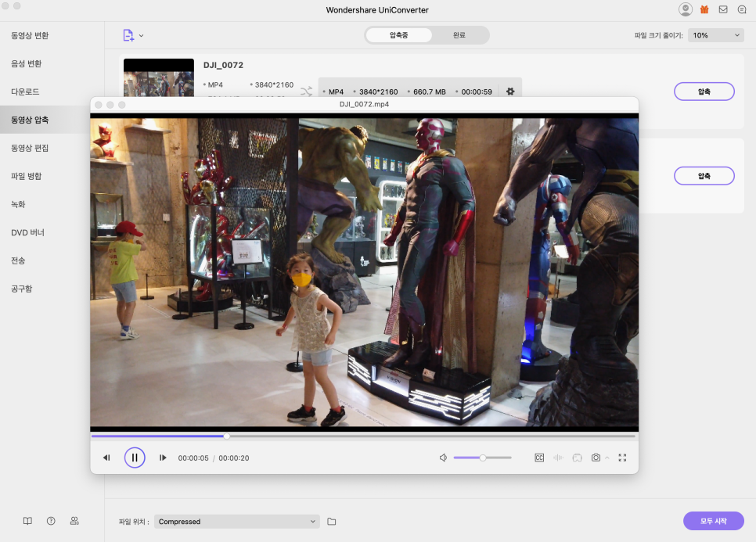
Task: Click the volume slider handle
Action: [483, 458]
